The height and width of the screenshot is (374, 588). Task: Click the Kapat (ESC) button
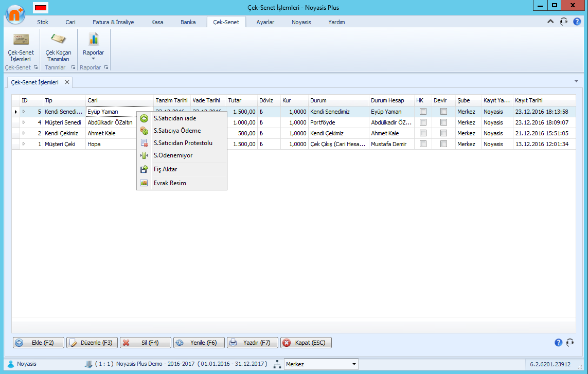click(306, 343)
